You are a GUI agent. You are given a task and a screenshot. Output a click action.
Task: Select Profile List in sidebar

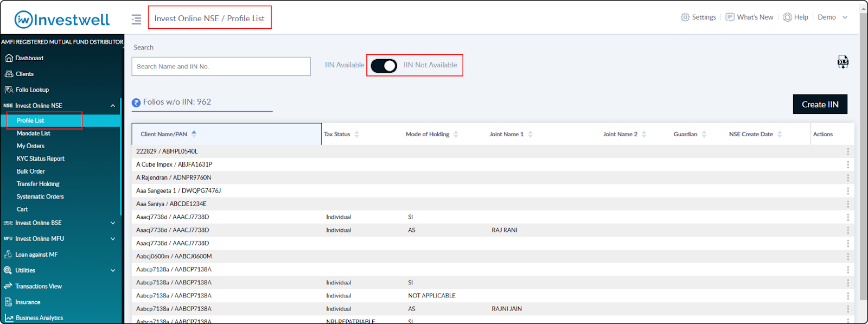pyautogui.click(x=30, y=120)
